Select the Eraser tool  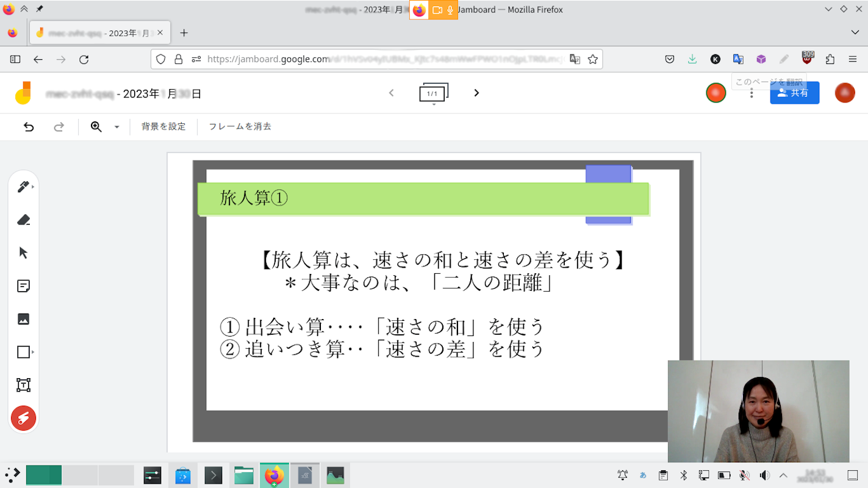[x=23, y=220]
